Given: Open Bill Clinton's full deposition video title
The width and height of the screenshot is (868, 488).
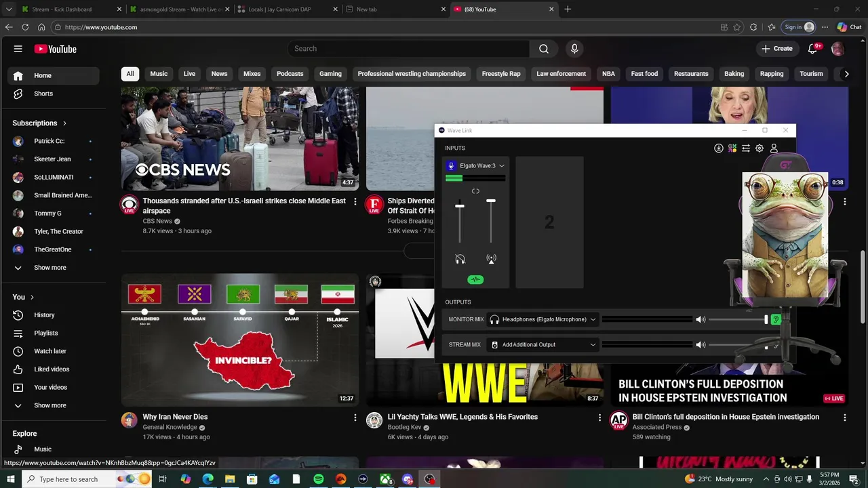Looking at the screenshot, I should point(726,417).
